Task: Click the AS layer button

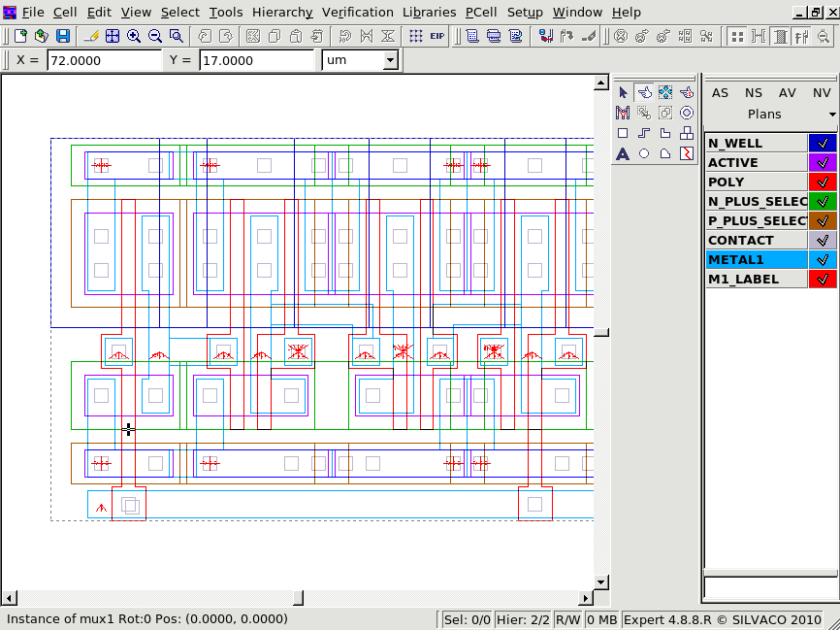Action: [x=720, y=93]
